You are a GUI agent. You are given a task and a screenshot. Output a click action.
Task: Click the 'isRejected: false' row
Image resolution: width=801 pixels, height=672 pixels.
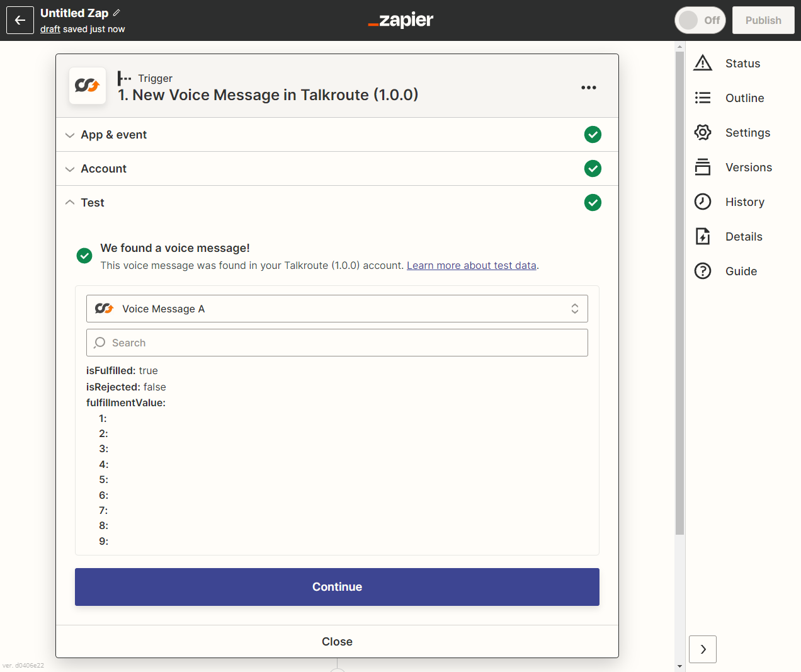click(x=126, y=387)
